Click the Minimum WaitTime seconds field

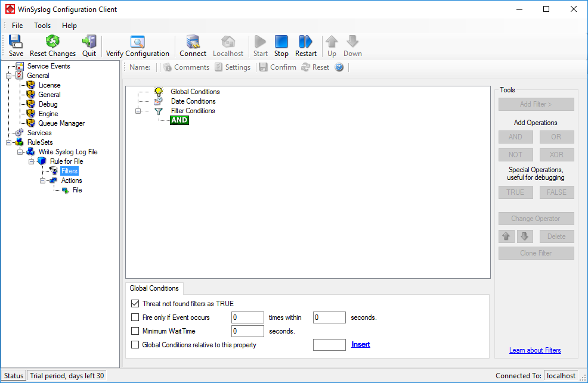tap(247, 331)
